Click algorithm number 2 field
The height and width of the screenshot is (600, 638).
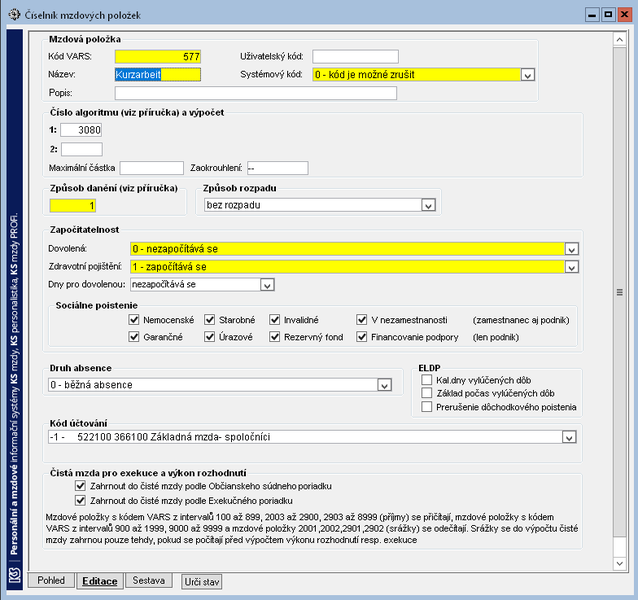click(x=82, y=149)
